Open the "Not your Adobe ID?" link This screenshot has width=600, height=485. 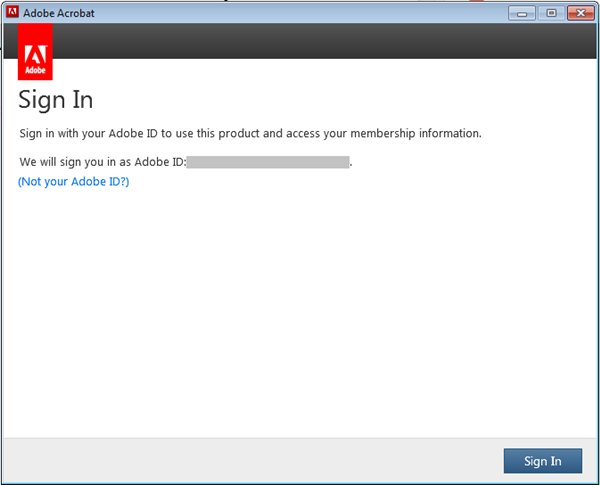coord(74,182)
